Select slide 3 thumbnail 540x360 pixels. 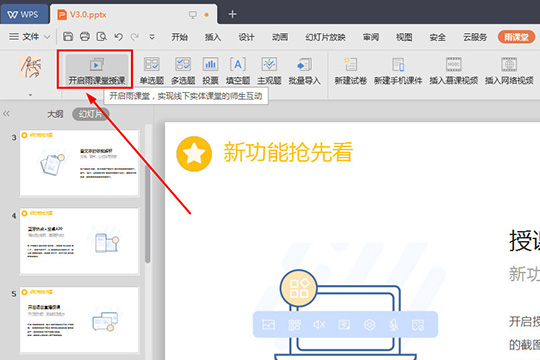coord(80,163)
